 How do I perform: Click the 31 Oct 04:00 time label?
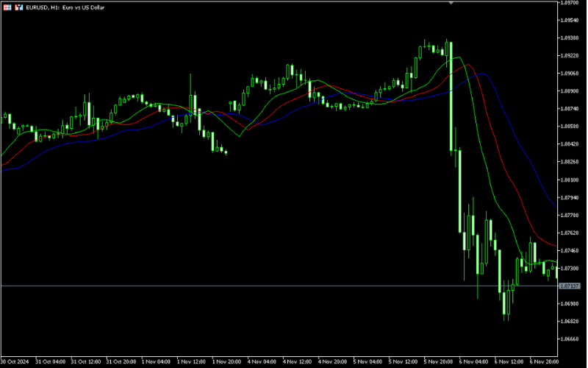[x=50, y=361]
